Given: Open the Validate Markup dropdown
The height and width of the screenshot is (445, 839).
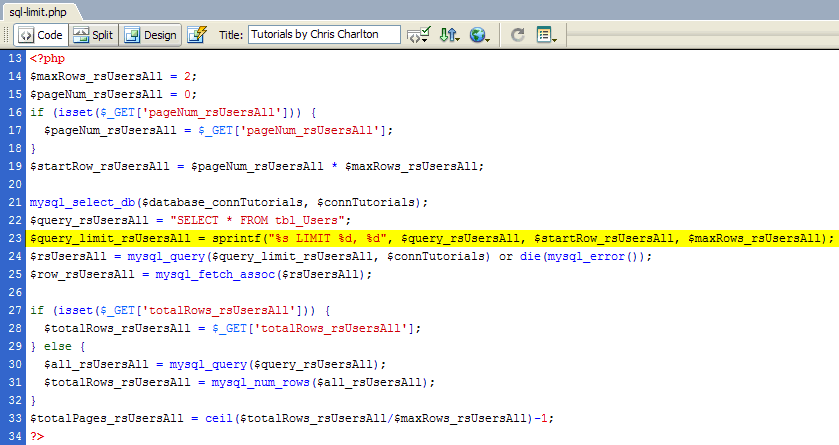Looking at the screenshot, I should click(x=418, y=35).
